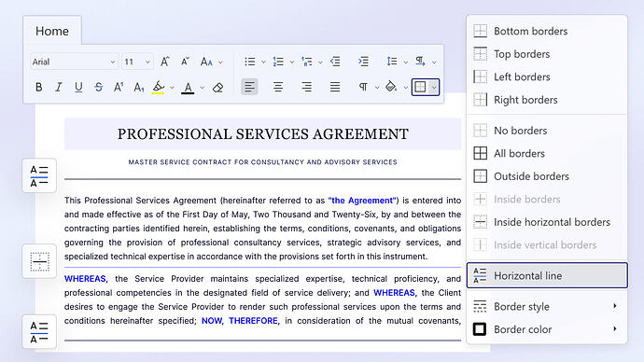
Task: Choose No borders option
Action: 547,131
